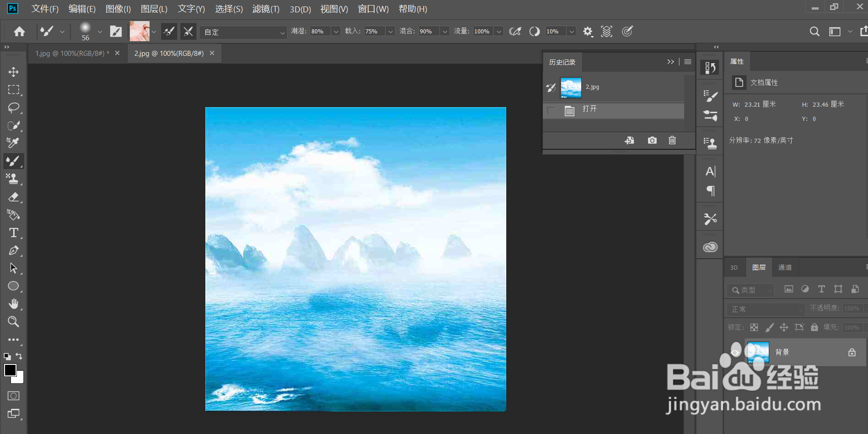Set history brush source for 2.jpg snapshot
This screenshot has width=868, height=434.
(551, 87)
